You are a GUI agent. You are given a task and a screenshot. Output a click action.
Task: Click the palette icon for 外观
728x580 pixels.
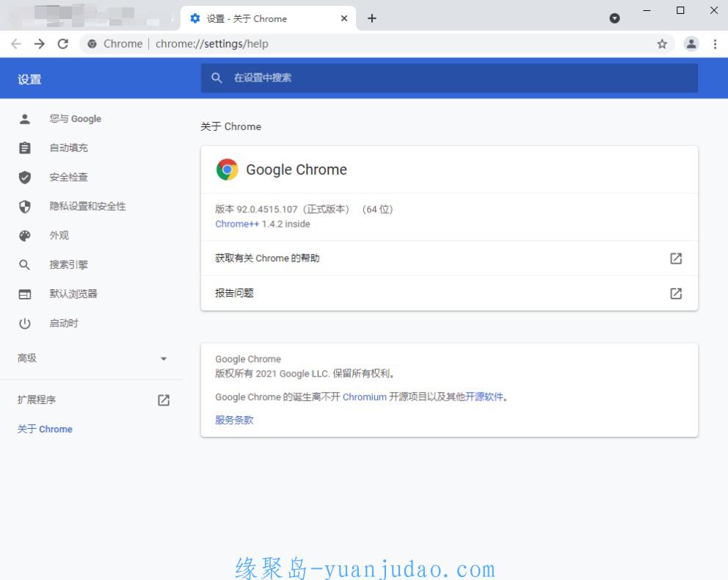[x=25, y=236]
